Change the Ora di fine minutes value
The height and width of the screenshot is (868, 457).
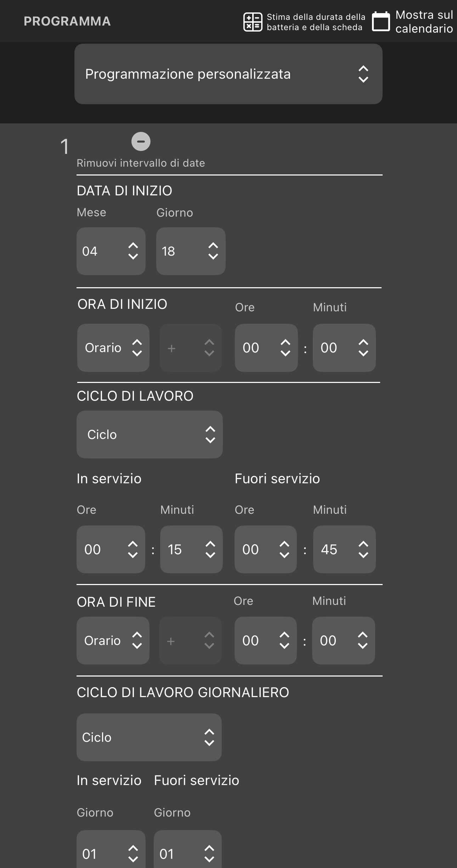point(343,641)
